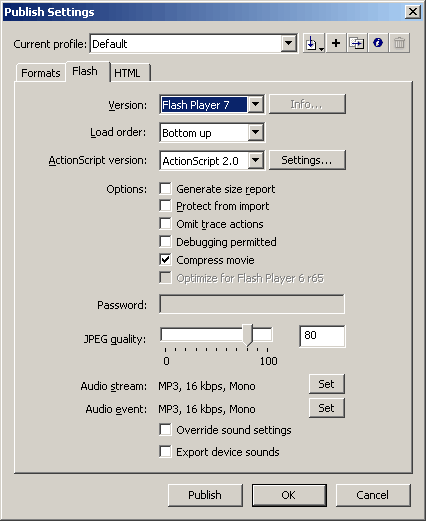Enable Export device sounds checkbox
The image size is (426, 521).
pyautogui.click(x=165, y=452)
